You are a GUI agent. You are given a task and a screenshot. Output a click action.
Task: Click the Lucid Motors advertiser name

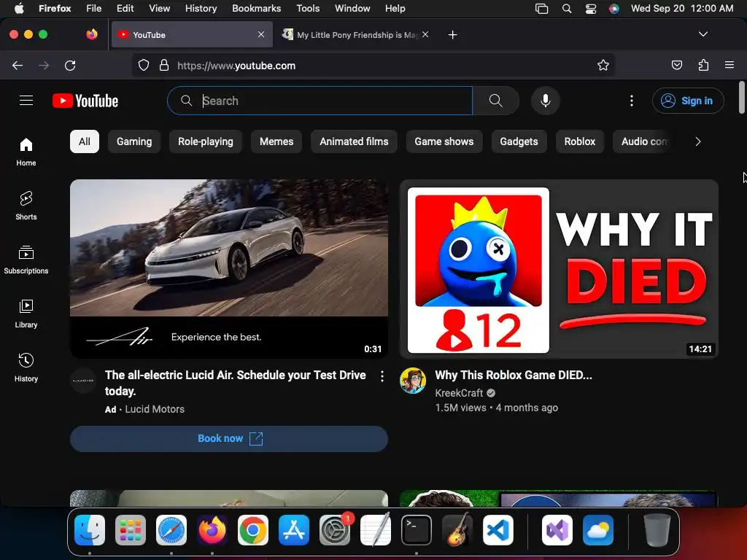(x=155, y=409)
